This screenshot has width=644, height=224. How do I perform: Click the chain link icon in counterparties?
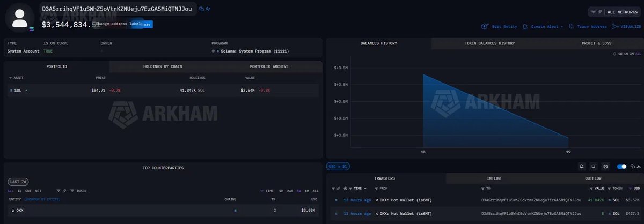(x=64, y=191)
